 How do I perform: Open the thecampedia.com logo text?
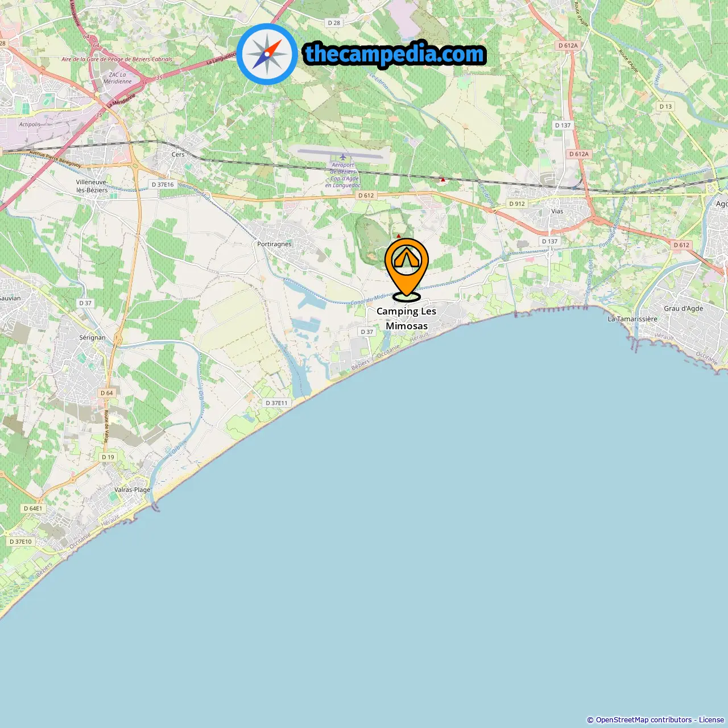395,54
